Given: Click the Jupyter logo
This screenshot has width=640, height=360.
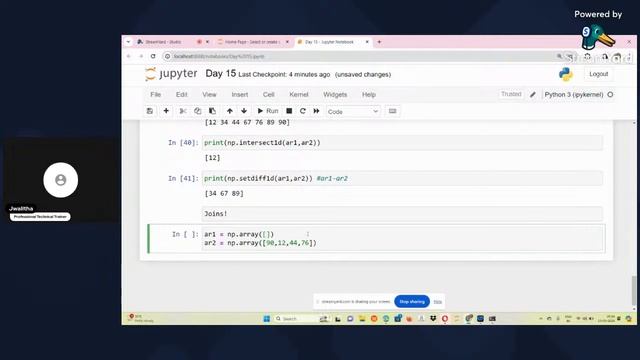Looking at the screenshot, I should pyautogui.click(x=171, y=74).
